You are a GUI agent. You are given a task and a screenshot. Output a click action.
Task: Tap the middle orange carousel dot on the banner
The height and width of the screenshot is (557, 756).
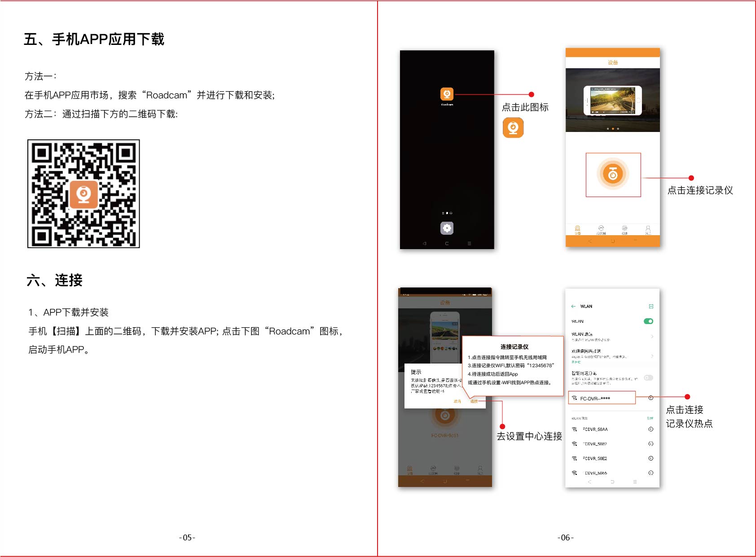point(613,129)
